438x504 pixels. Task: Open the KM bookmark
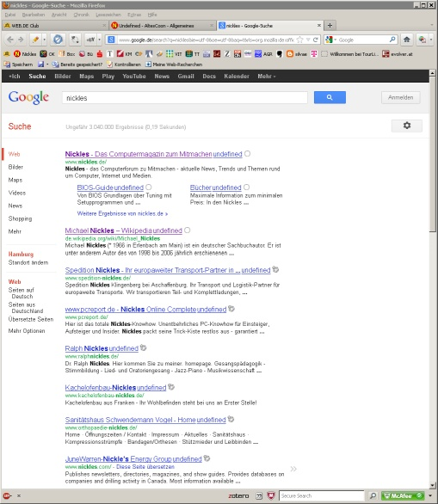(x=125, y=54)
